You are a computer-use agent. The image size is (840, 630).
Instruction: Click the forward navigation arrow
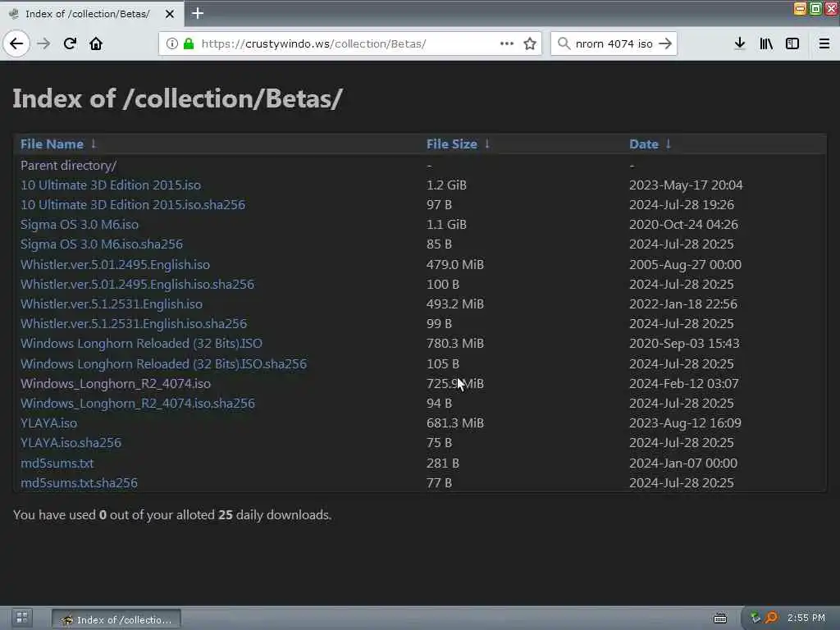pyautogui.click(x=43, y=43)
